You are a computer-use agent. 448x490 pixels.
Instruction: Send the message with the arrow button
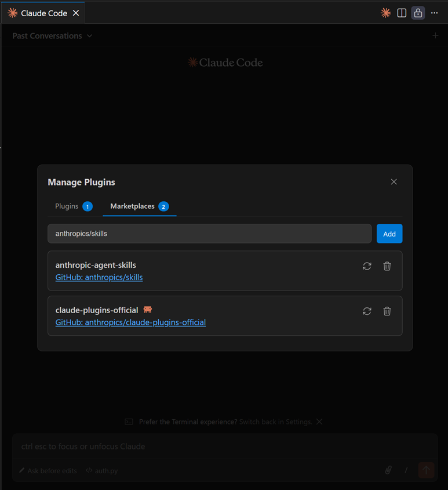click(426, 470)
